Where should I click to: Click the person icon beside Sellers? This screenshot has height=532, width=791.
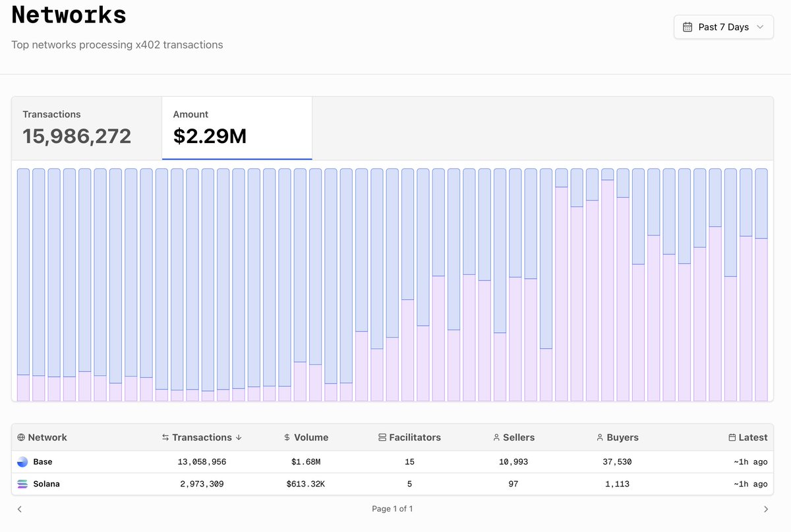496,438
